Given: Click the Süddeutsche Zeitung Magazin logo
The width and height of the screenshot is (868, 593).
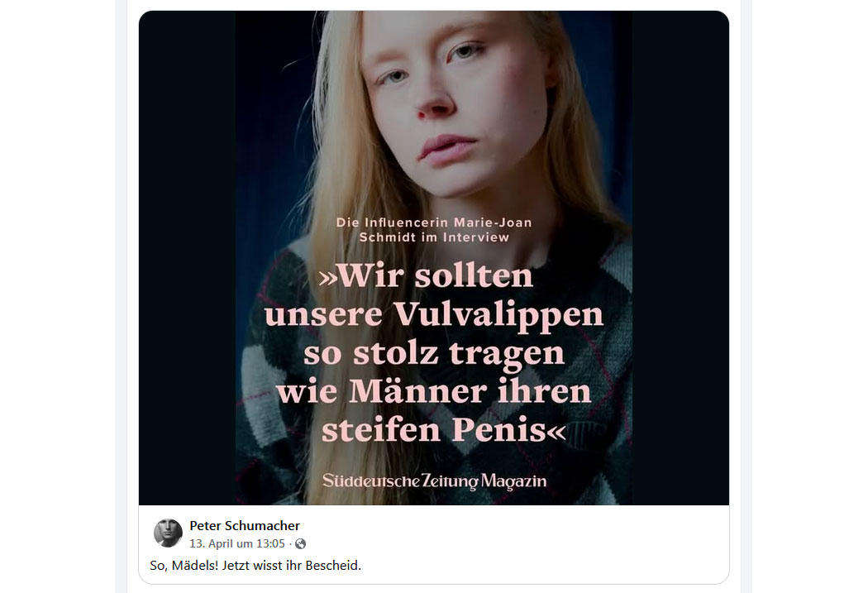Looking at the screenshot, I should pyautogui.click(x=434, y=481).
